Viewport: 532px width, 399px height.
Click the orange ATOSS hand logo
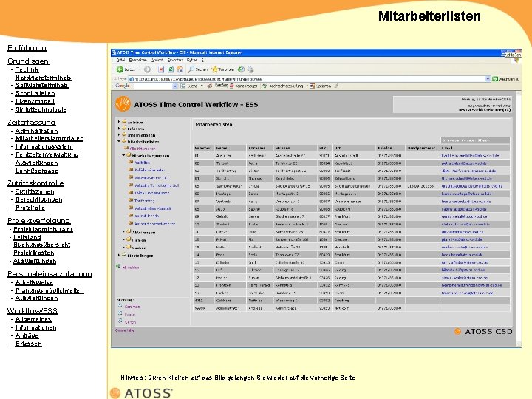(x=123, y=104)
